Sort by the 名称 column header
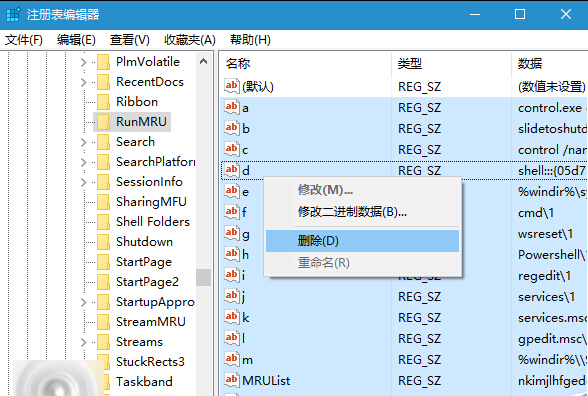The height and width of the screenshot is (396, 588). tap(306, 64)
